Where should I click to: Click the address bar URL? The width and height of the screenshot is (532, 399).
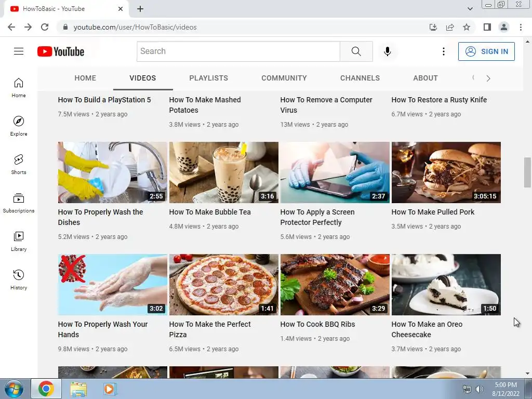[135, 27]
